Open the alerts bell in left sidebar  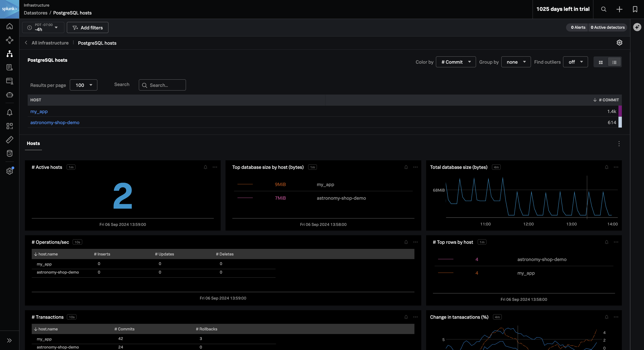click(10, 112)
